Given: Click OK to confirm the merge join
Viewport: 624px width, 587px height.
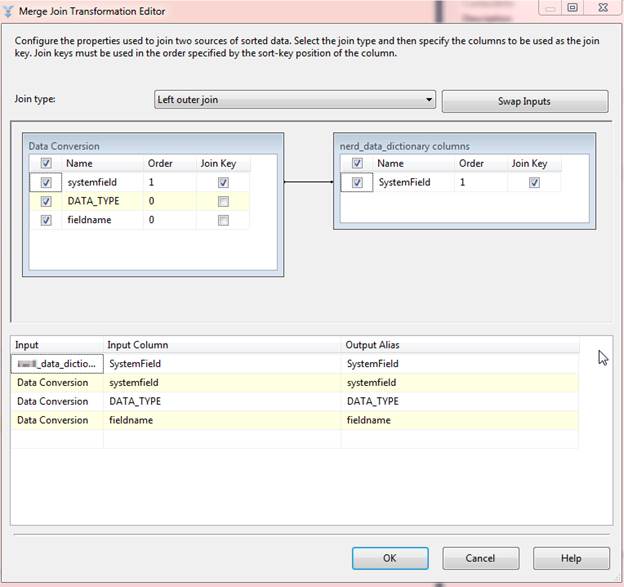Looking at the screenshot, I should (390, 558).
